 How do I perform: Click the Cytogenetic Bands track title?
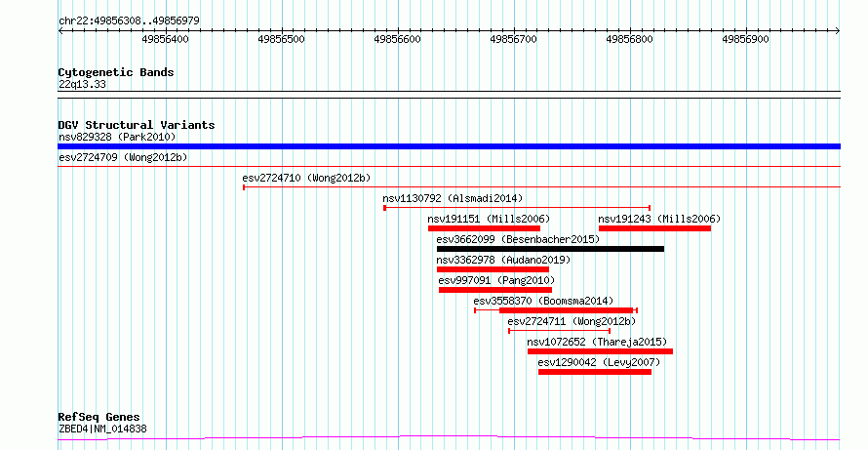[116, 72]
